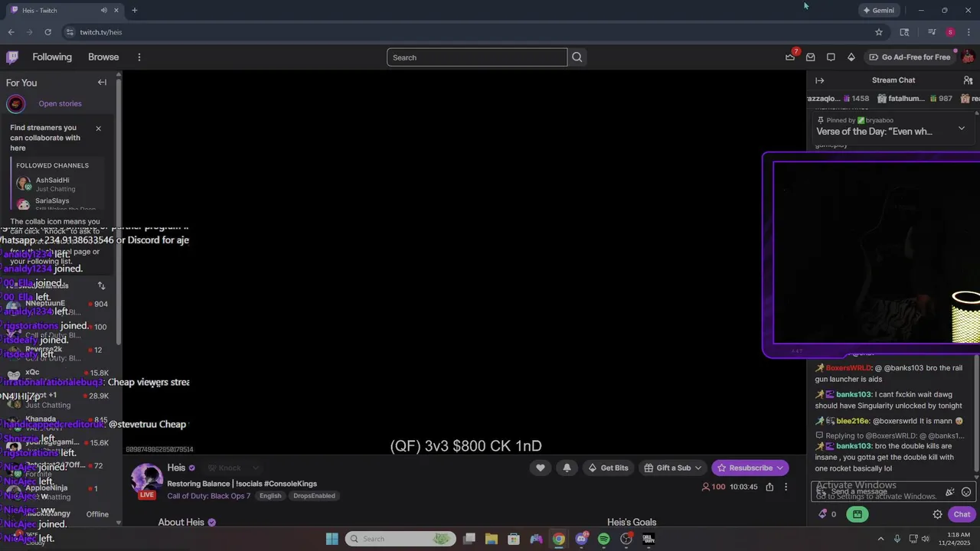Click the English tag
The width and height of the screenshot is (980, 551).
point(270,496)
